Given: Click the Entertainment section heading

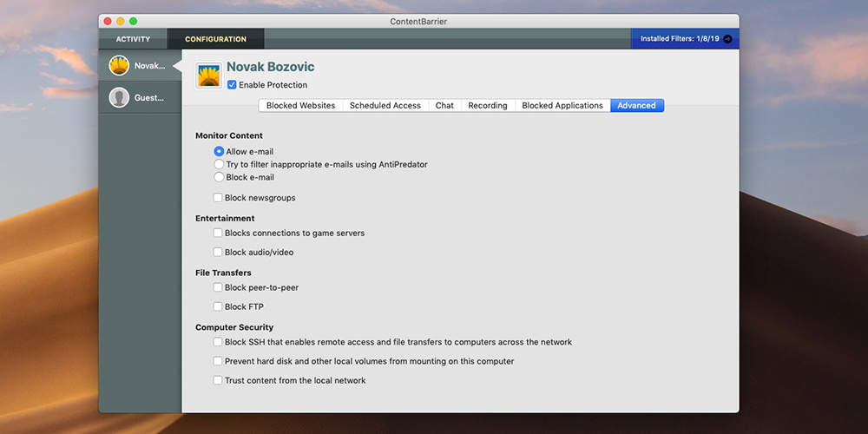Looking at the screenshot, I should 225,218.
